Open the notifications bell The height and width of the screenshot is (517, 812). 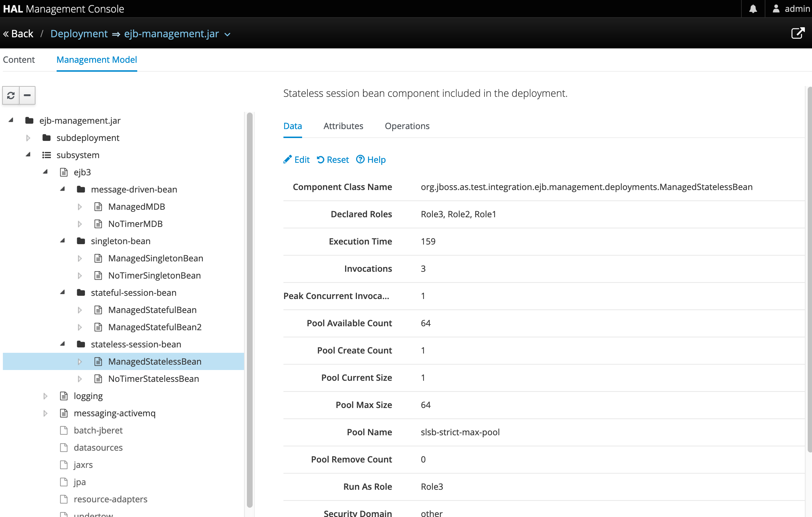pyautogui.click(x=753, y=8)
